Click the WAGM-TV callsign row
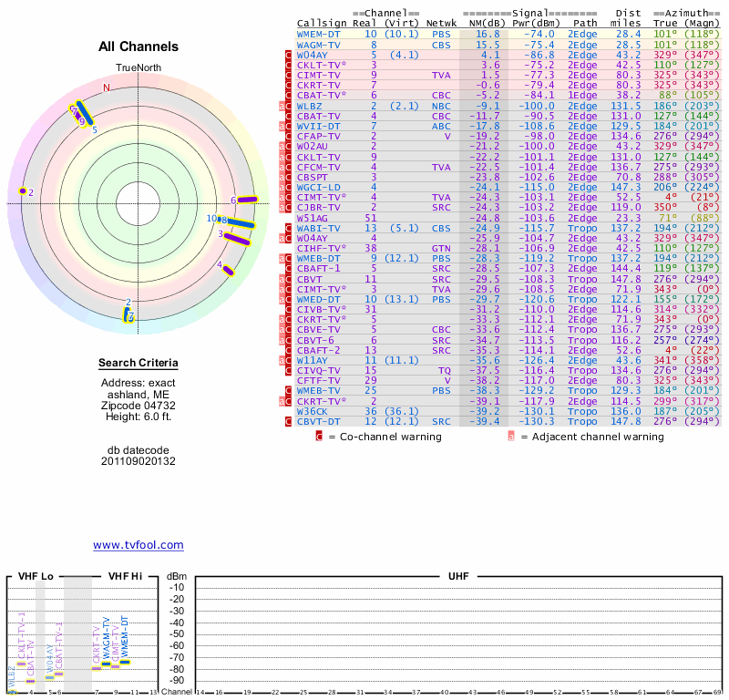The height and width of the screenshot is (700, 729). tap(318, 45)
